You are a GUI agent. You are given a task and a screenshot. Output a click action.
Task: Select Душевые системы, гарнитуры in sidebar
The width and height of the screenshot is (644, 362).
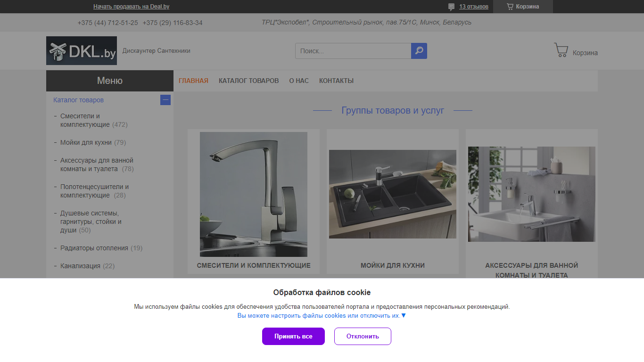coord(91,222)
